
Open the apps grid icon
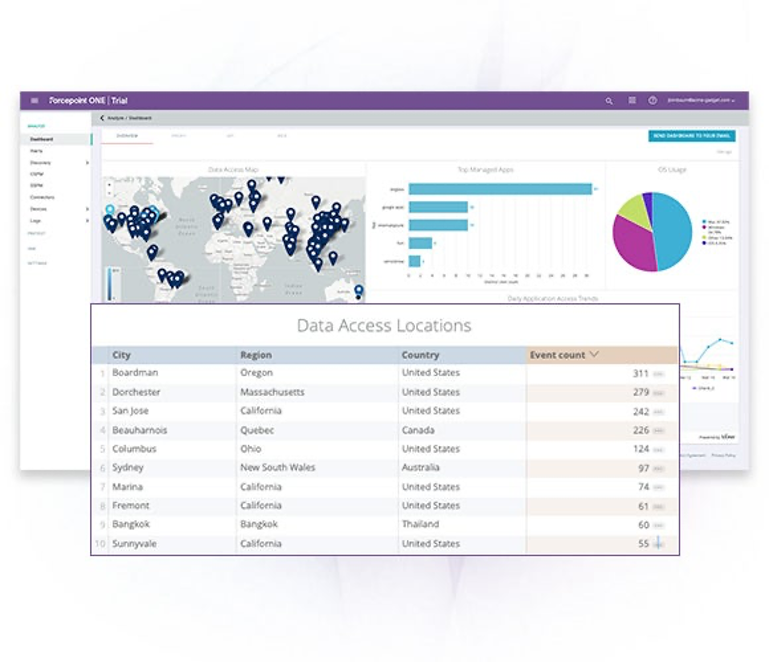(632, 101)
